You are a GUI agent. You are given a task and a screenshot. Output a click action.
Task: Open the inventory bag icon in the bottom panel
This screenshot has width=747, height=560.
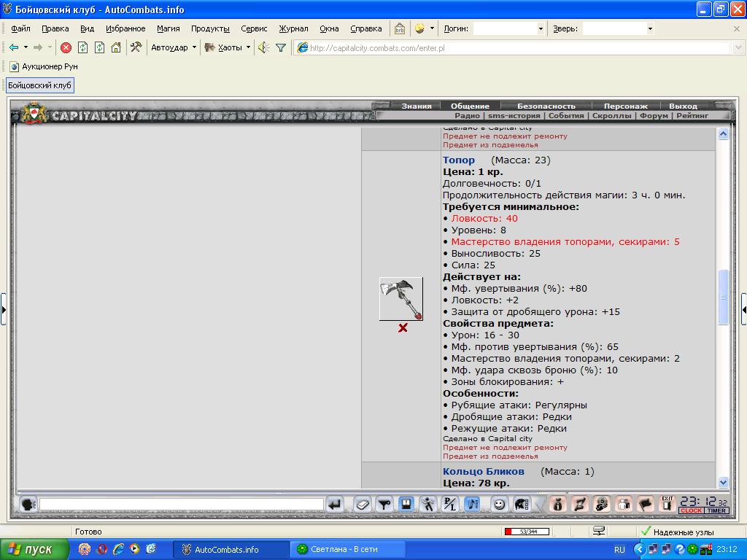coord(557,504)
